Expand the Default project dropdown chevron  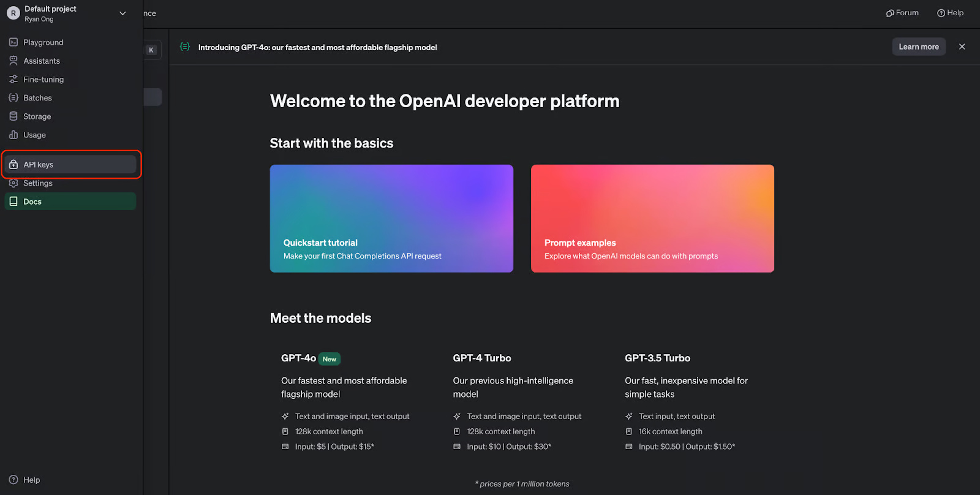123,13
